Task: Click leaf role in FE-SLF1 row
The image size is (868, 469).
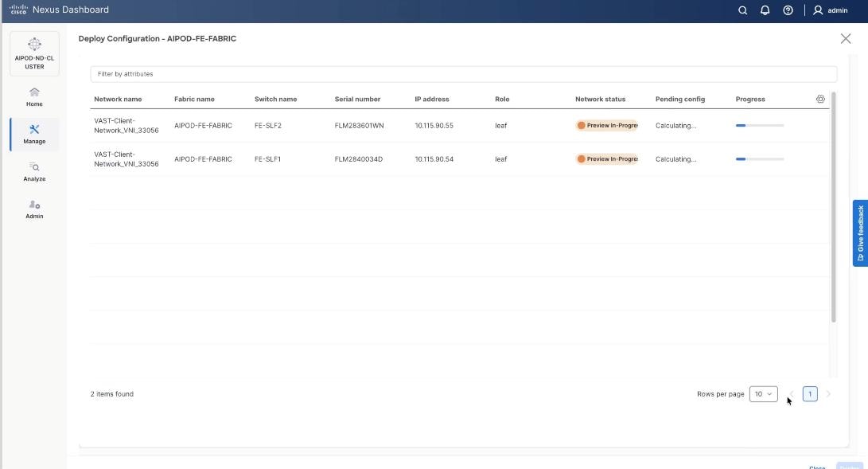Action: coord(501,159)
